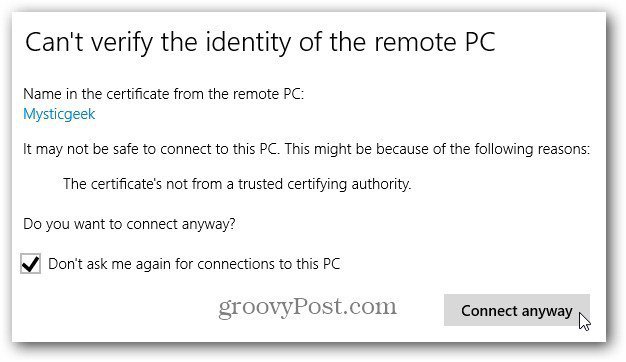Select the untrusted certifying authority reason
This screenshot has height=362, width=626.
pos(237,184)
